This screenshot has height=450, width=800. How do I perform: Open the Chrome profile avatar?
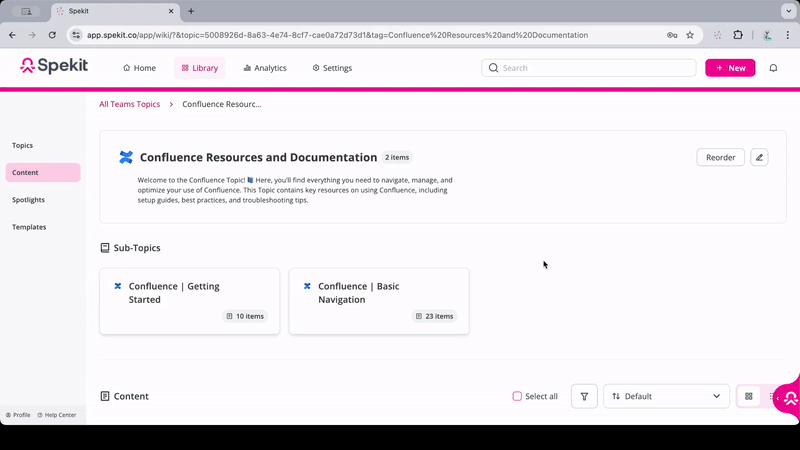[x=767, y=35]
